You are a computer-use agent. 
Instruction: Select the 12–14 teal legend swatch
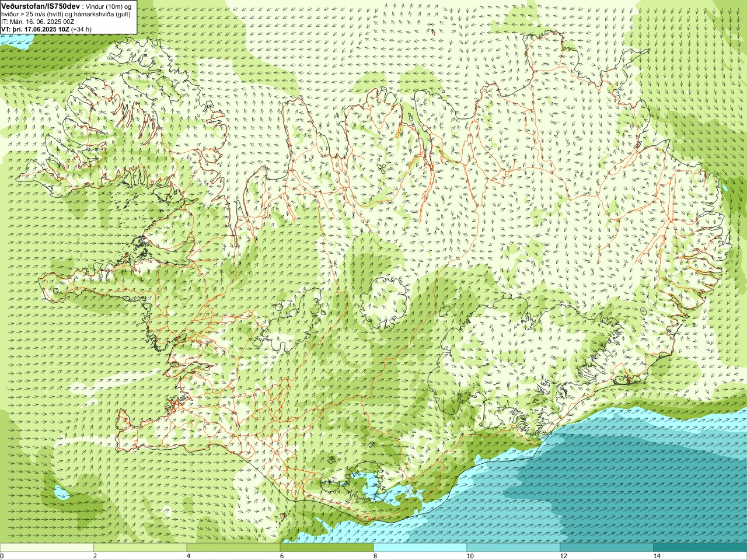coord(607,548)
